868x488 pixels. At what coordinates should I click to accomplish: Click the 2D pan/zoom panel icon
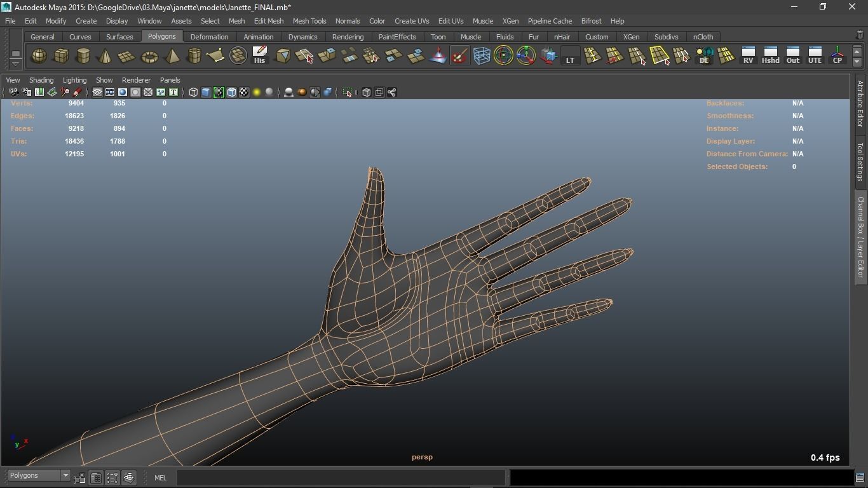(64, 93)
